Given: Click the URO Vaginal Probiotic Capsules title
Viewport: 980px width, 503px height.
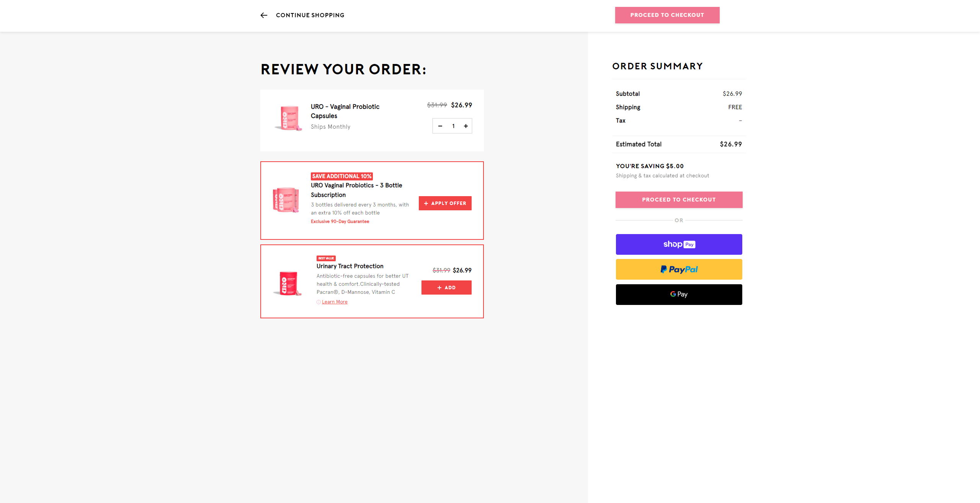Looking at the screenshot, I should (x=345, y=111).
